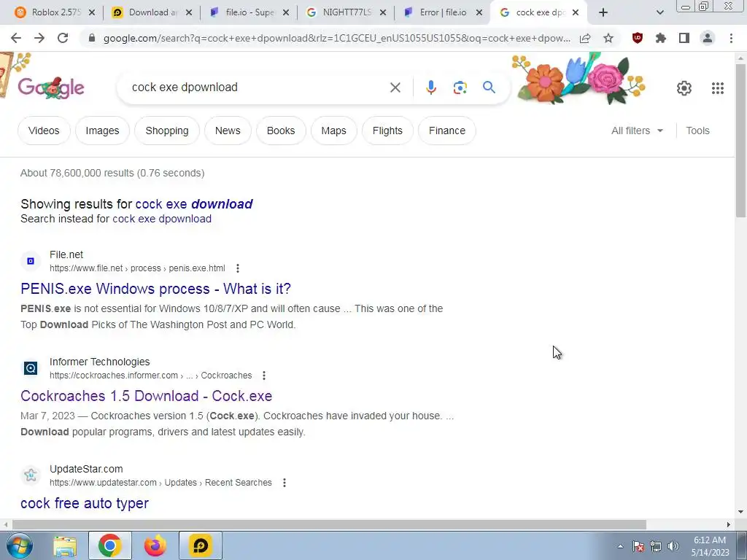Filter results by Maps

[x=333, y=131]
